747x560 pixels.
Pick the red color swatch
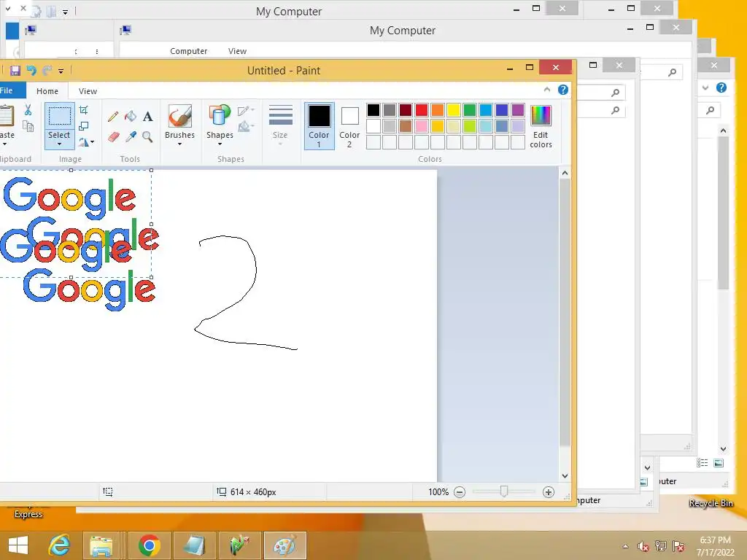(x=422, y=110)
